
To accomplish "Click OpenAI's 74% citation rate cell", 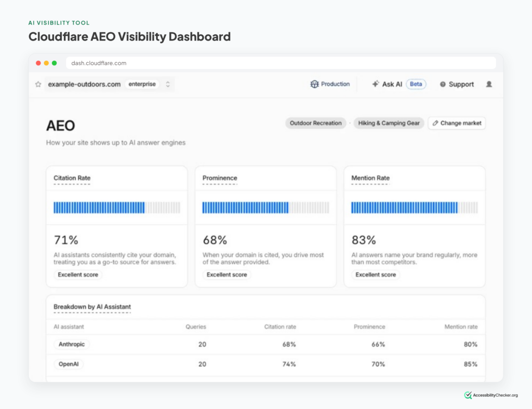I will point(289,364).
